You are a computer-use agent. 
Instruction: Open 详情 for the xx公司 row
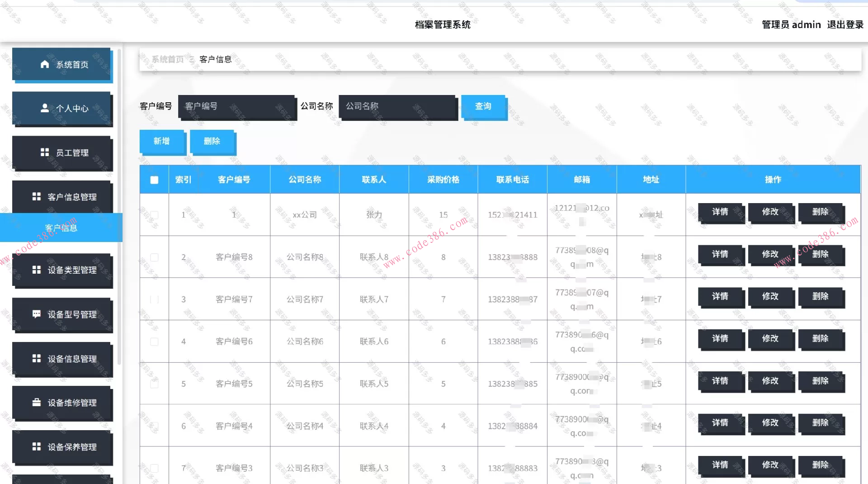tap(720, 212)
